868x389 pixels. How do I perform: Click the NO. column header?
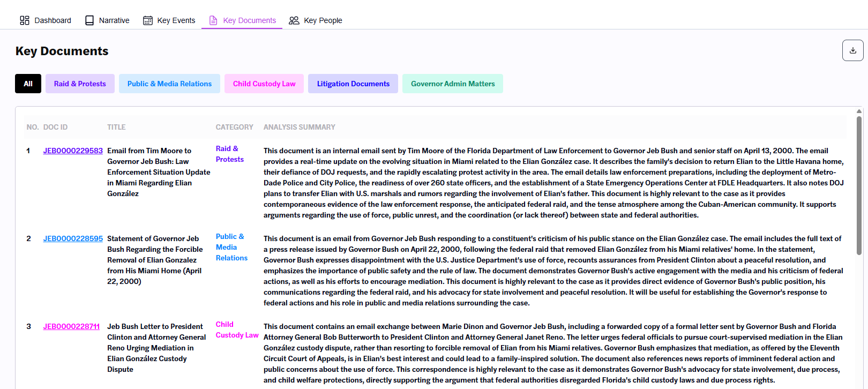33,127
